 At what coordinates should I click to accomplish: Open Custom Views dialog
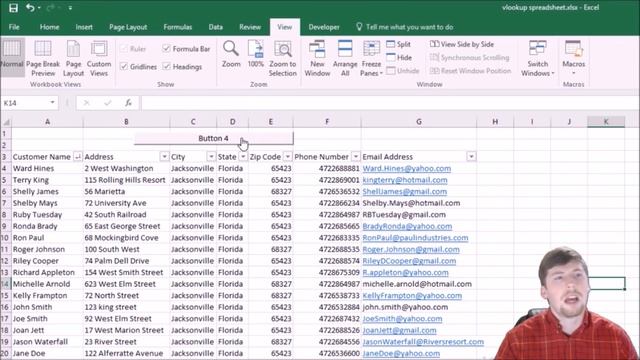tap(99, 58)
